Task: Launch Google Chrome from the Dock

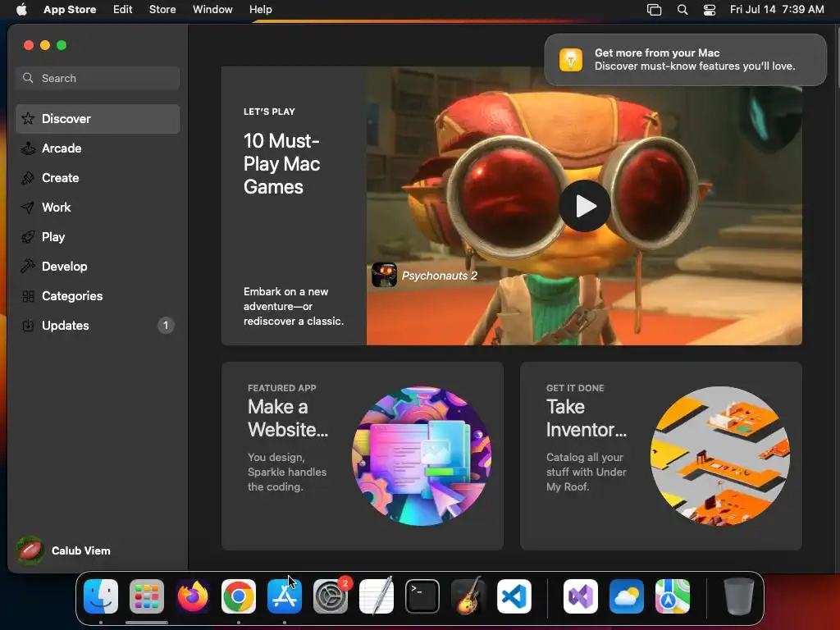Action: click(239, 596)
